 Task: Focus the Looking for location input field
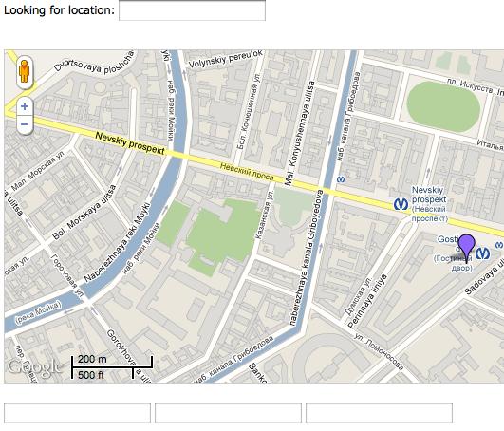point(193,10)
